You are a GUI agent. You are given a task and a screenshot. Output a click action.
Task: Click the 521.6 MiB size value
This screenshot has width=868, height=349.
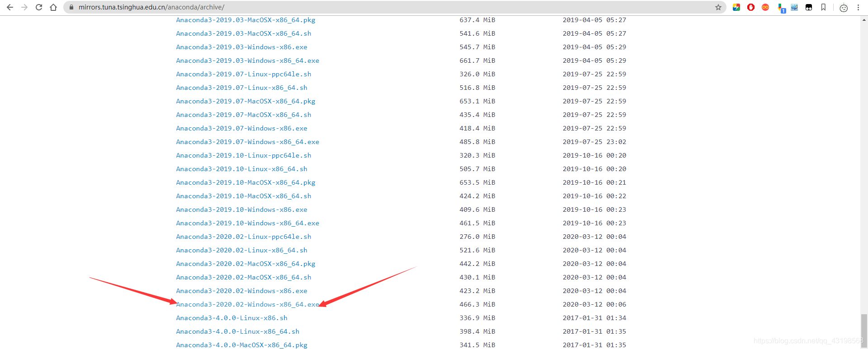477,250
